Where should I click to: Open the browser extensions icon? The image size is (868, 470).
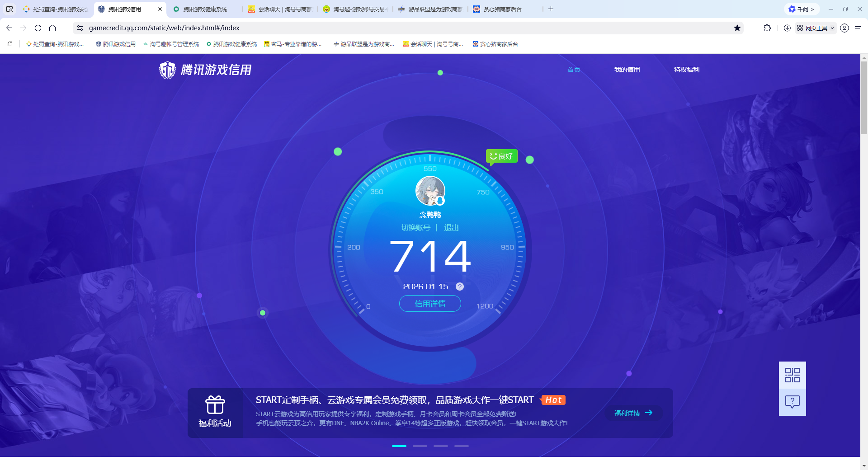767,28
